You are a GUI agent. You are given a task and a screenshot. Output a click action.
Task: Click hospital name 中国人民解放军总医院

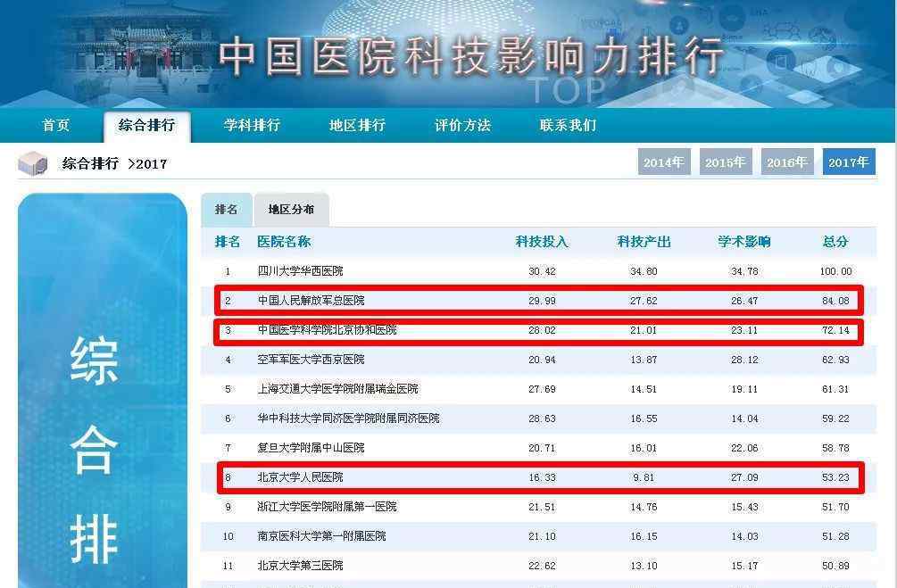click(x=311, y=301)
